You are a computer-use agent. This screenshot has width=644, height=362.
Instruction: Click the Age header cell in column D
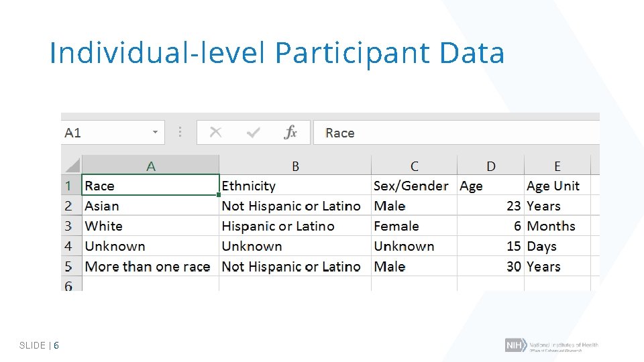(491, 186)
